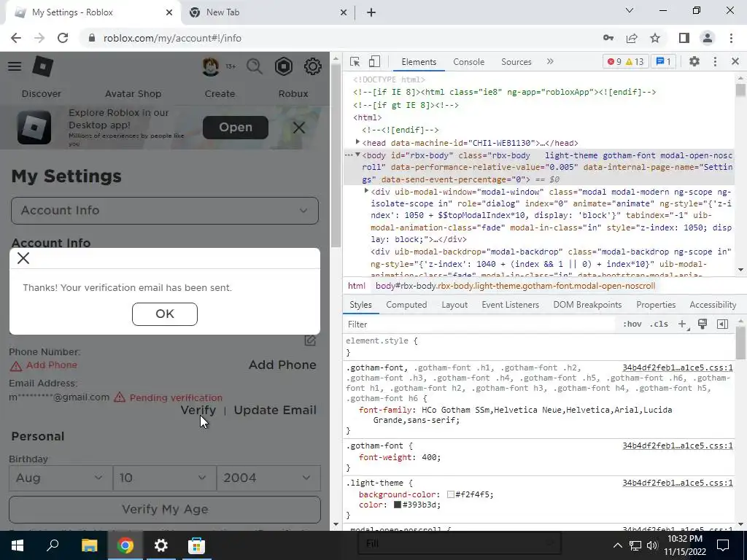Viewport: 747px width, 560px height.
Task: Toggle the browser side panel icon
Action: [684, 38]
